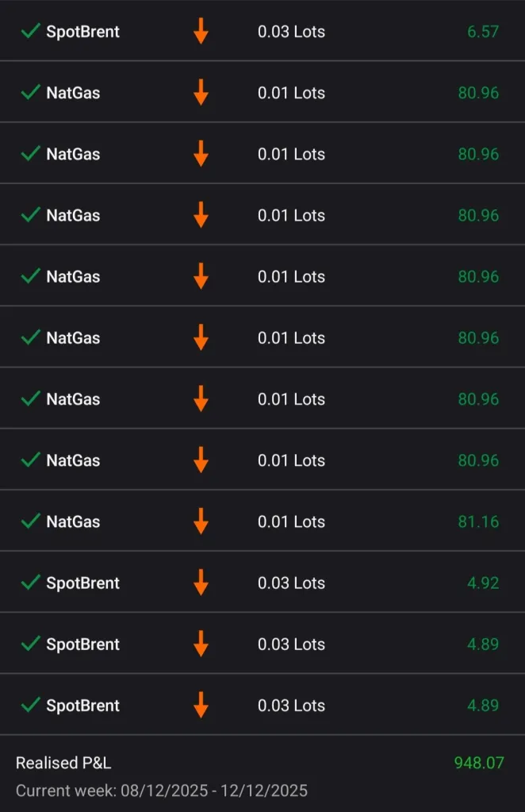Click 0.01 Lots in the 81.16 NatGas row

click(x=291, y=521)
